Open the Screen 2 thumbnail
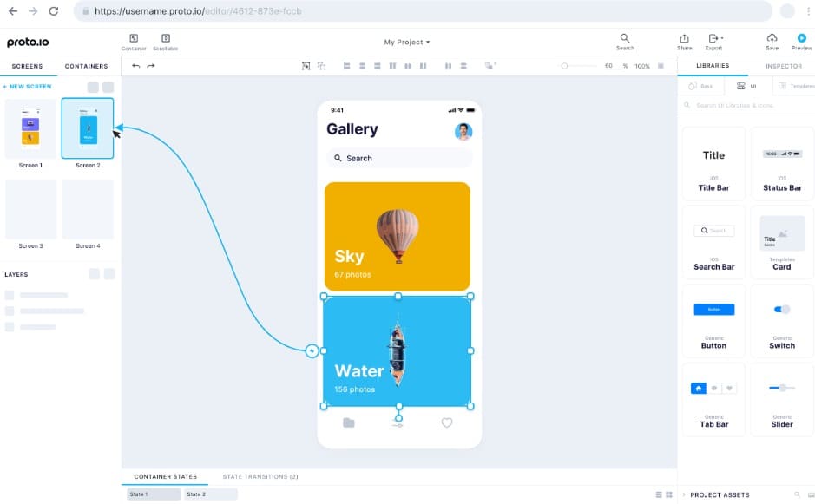This screenshot has height=504, width=815. point(88,129)
